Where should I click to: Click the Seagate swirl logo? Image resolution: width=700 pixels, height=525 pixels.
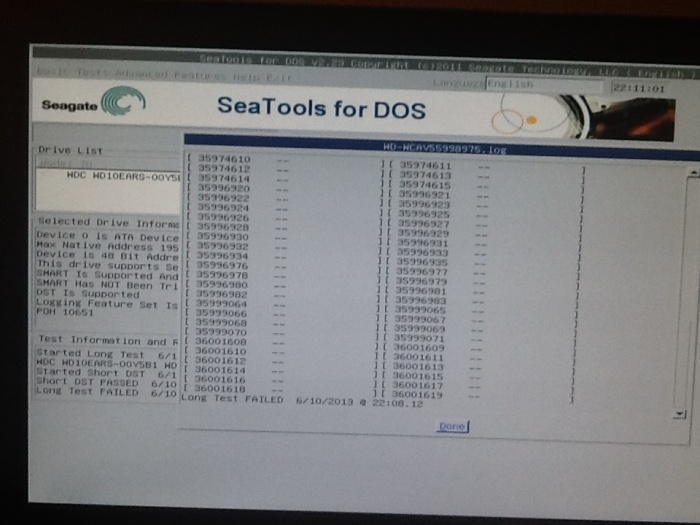pos(123,100)
